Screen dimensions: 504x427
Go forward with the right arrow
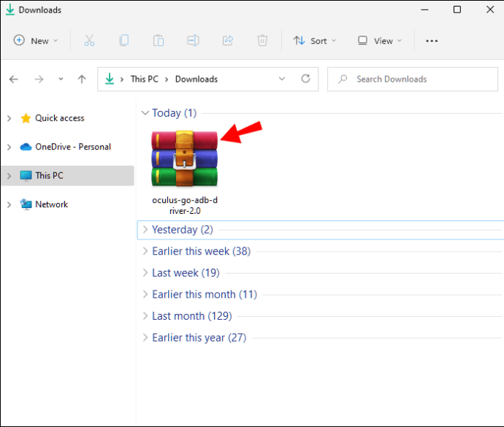pyautogui.click(x=39, y=79)
